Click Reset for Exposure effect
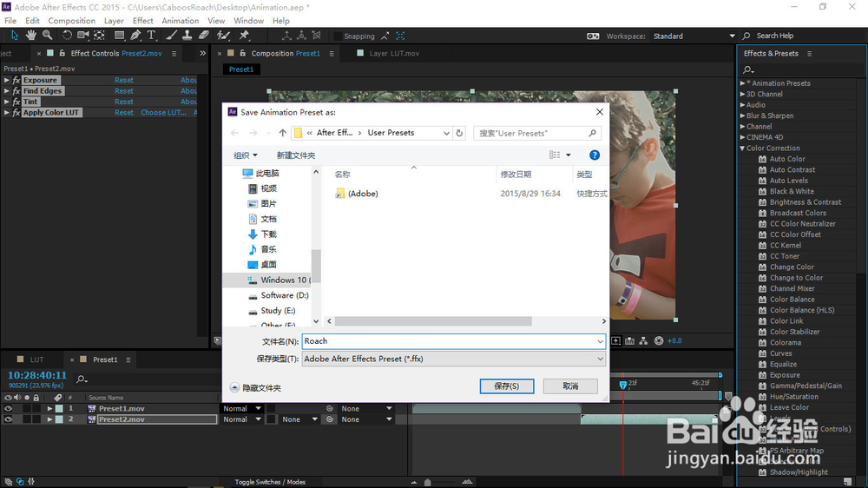This screenshot has width=868, height=488. [124, 80]
